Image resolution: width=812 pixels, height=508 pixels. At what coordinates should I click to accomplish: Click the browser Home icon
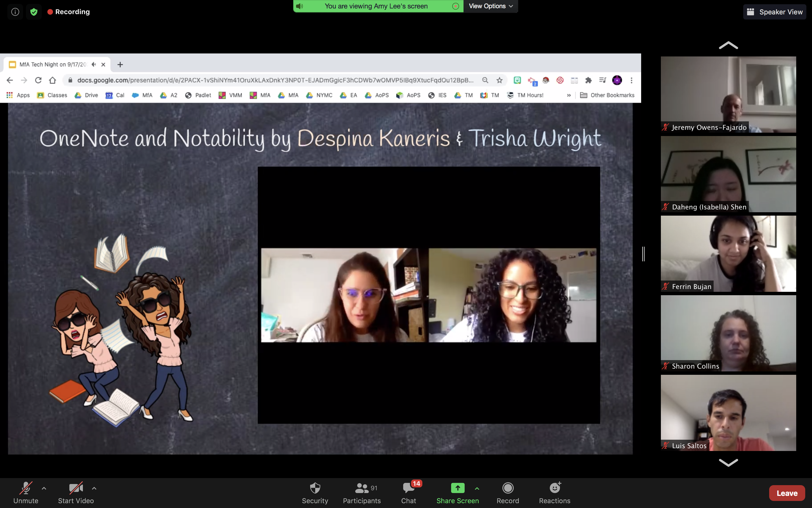pos(52,80)
